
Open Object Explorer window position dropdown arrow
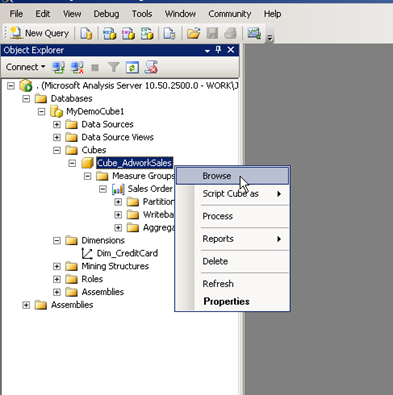(207, 51)
